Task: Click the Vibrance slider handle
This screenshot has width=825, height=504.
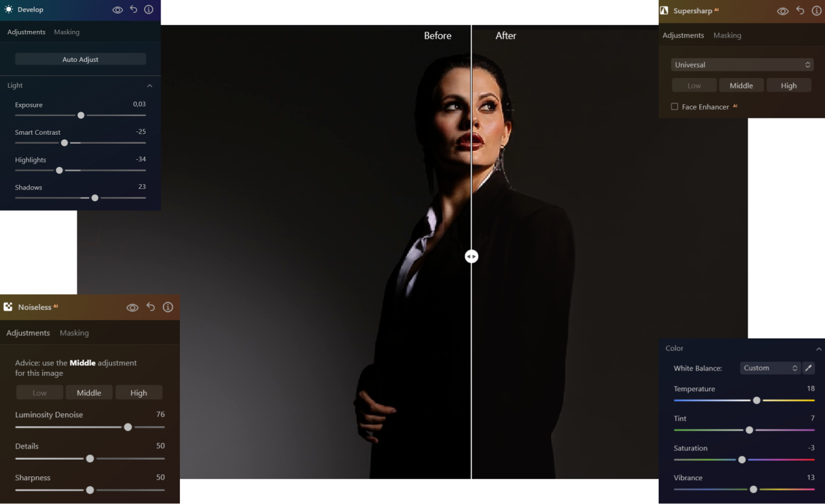Action: (753, 489)
